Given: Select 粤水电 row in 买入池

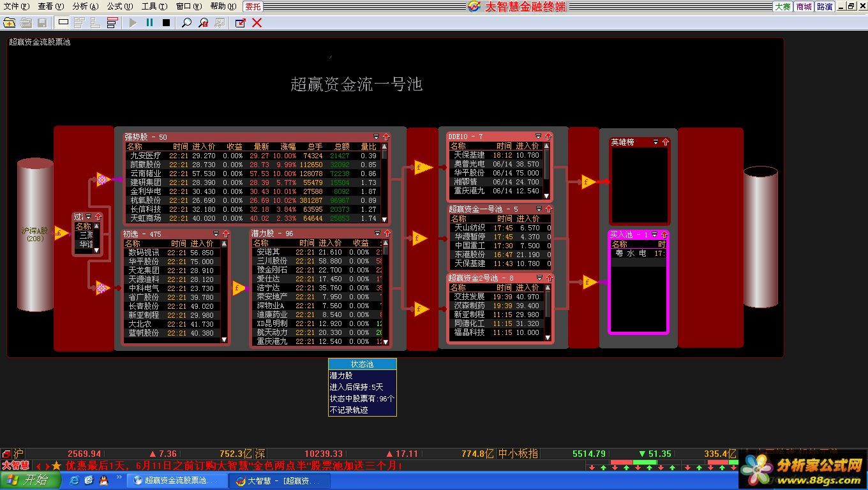Looking at the screenshot, I should (638, 253).
